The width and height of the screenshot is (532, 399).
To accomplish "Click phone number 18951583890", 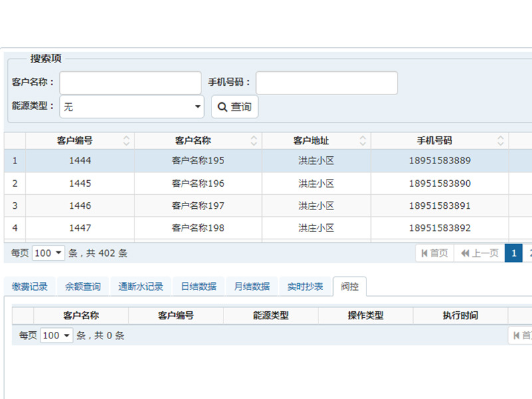I will 440,184.
